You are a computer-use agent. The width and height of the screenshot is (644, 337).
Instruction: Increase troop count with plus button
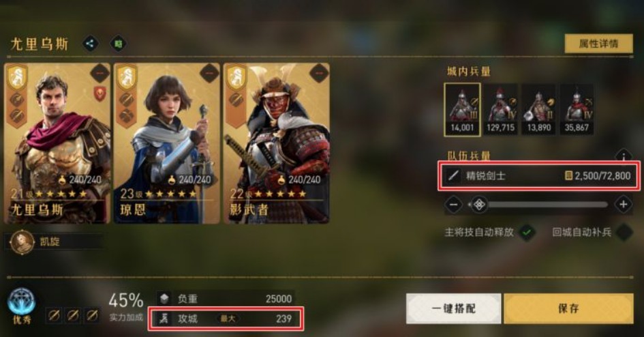click(623, 204)
